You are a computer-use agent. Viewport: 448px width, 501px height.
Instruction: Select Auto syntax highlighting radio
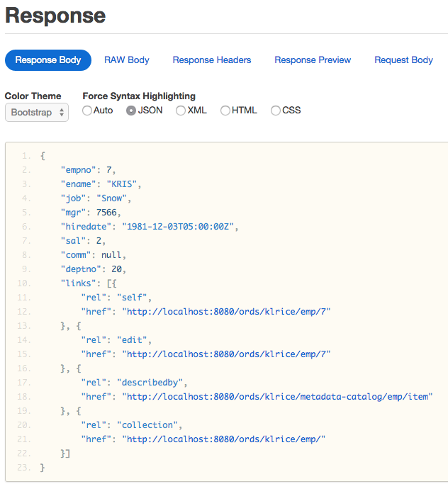tap(87, 111)
